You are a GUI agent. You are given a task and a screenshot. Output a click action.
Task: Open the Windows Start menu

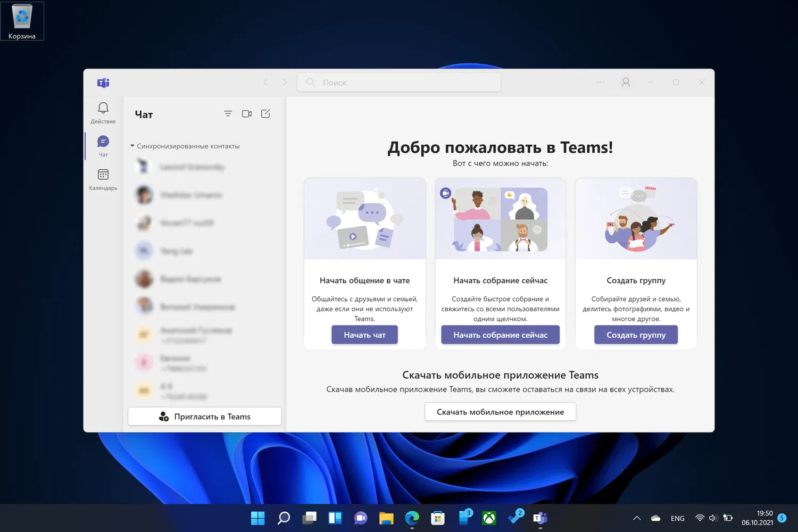pyautogui.click(x=258, y=518)
